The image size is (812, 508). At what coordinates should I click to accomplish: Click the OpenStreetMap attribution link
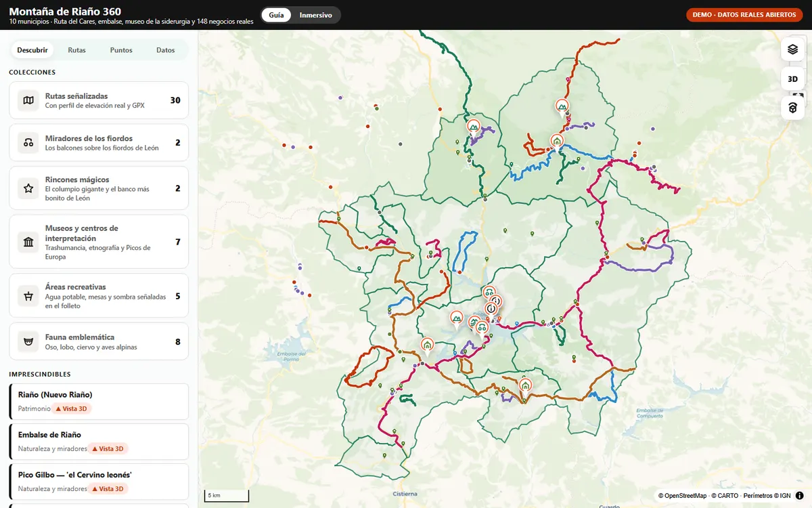(x=682, y=496)
